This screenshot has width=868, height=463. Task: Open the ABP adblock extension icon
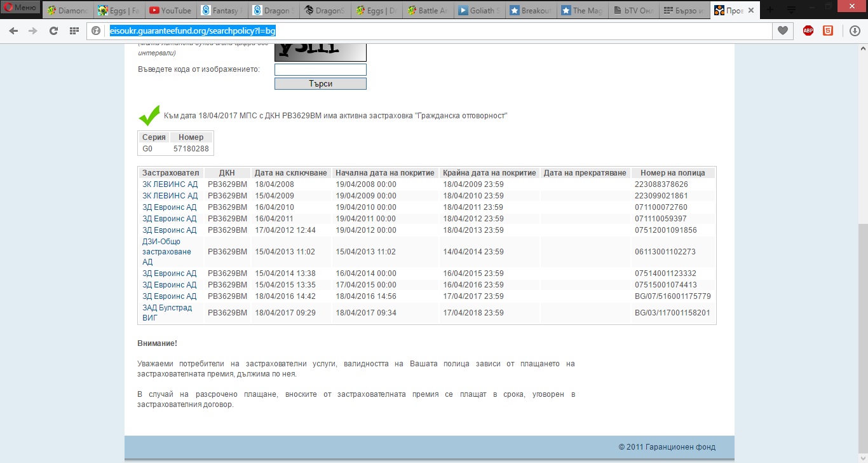808,31
